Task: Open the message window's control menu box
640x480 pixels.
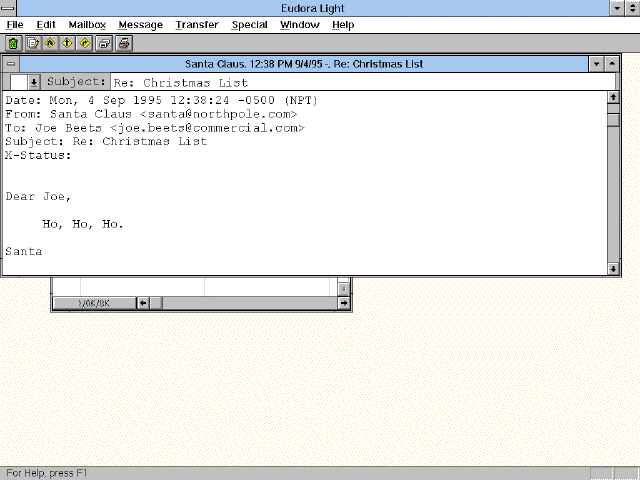Action: (x=11, y=64)
